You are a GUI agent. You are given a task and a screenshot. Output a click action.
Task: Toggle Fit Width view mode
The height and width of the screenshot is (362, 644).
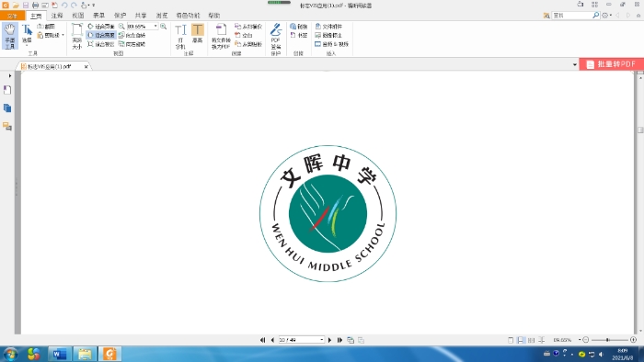pos(100,35)
